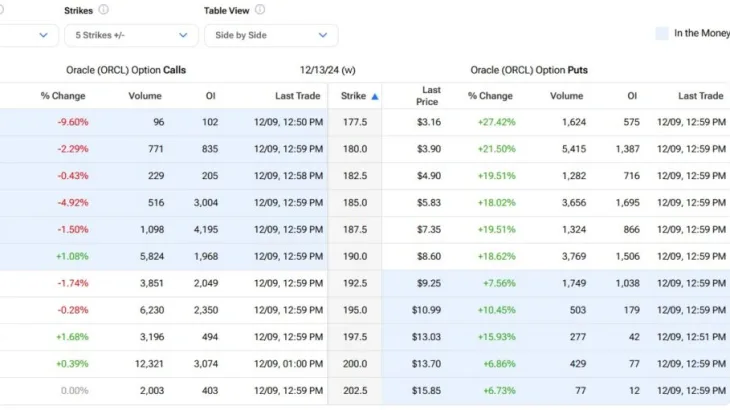This screenshot has width=730, height=410.
Task: Click the put last price $3.90
Action: pyautogui.click(x=429, y=149)
